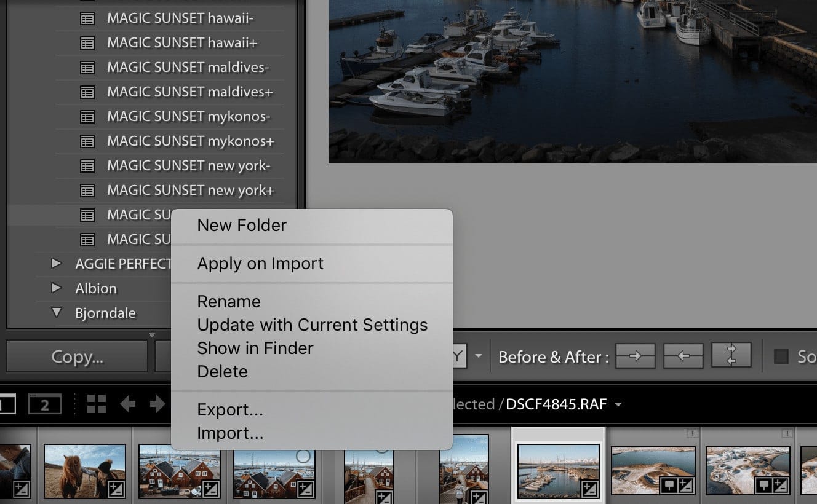Choose Apply on Import from context menu

coord(260,264)
